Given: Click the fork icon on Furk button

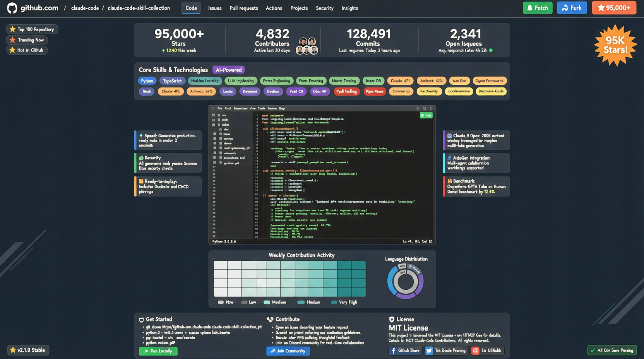Looking at the screenshot, I should (565, 8).
